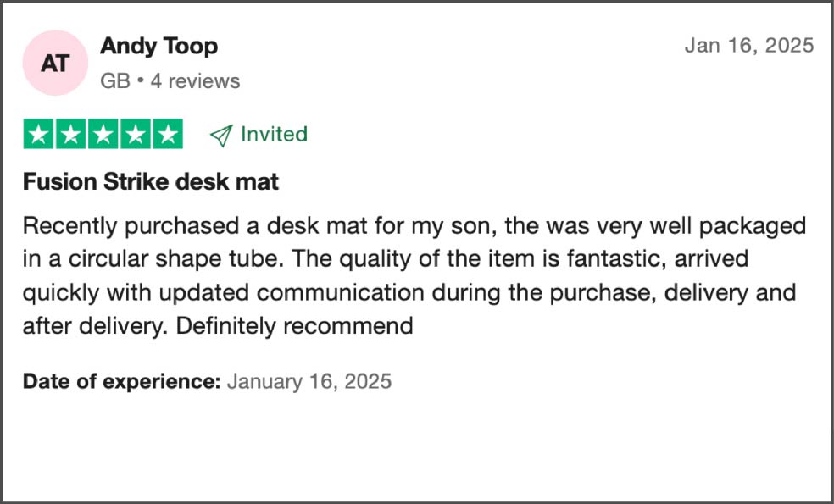
Task: Click the first green rating star
Action: coord(38,134)
